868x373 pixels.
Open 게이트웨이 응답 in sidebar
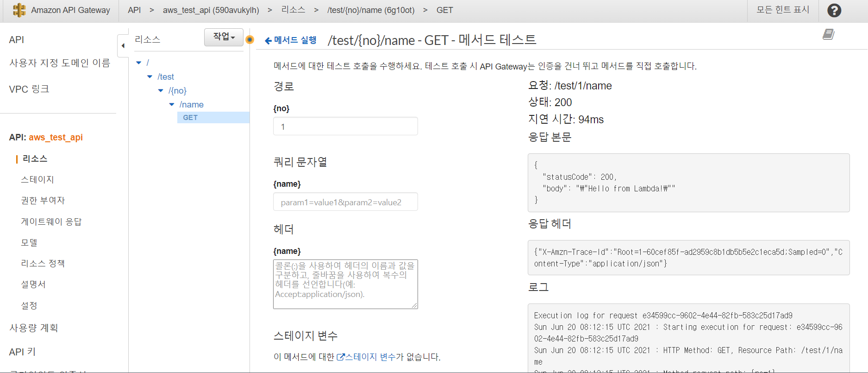[x=51, y=221]
